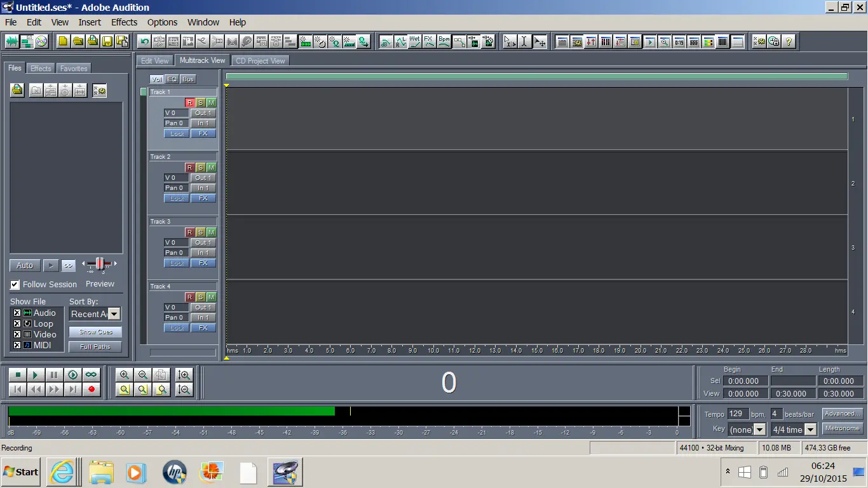Click the Tempo bpm value field
The height and width of the screenshot is (488, 868).
coord(738,414)
